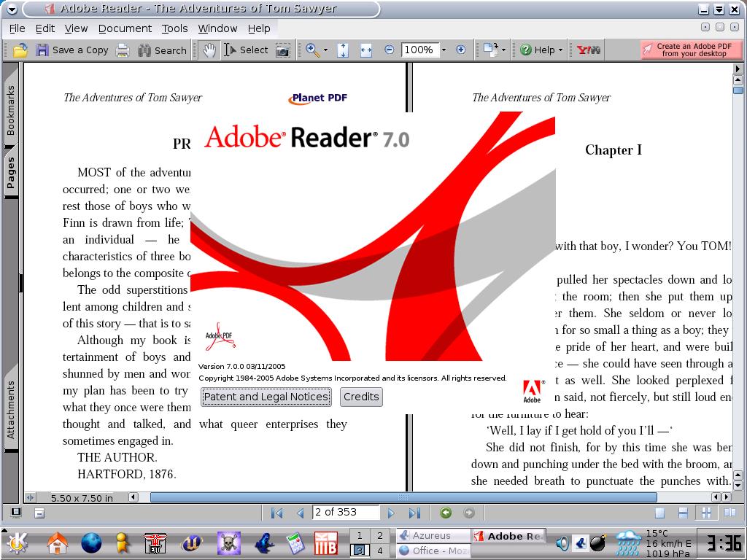Open the Bookmarks side tab

click(11, 110)
